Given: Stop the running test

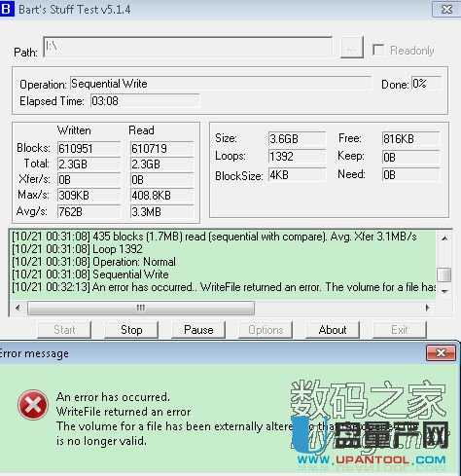Looking at the screenshot, I should (131, 330).
